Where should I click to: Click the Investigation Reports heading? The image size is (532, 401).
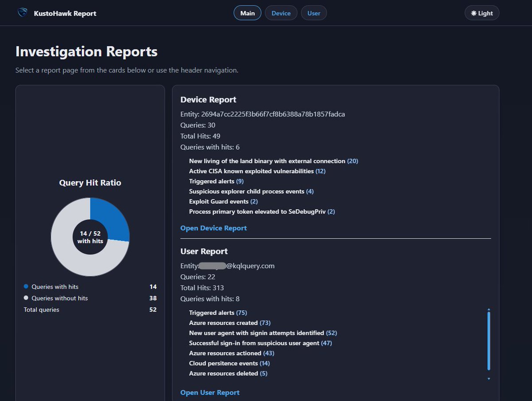point(86,52)
